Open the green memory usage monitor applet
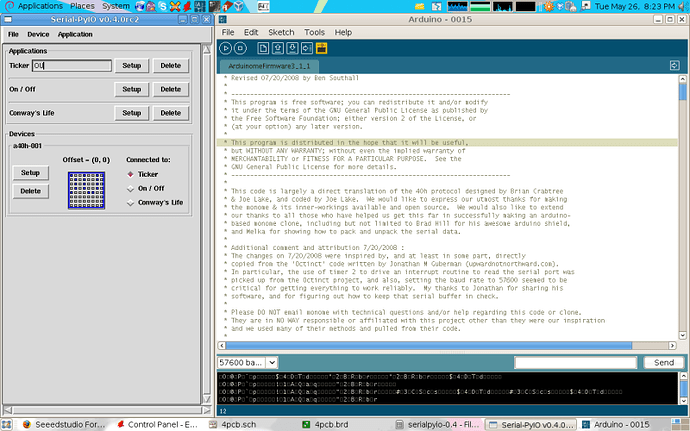This screenshot has width=690, height=431. pyautogui.click(x=480, y=6)
